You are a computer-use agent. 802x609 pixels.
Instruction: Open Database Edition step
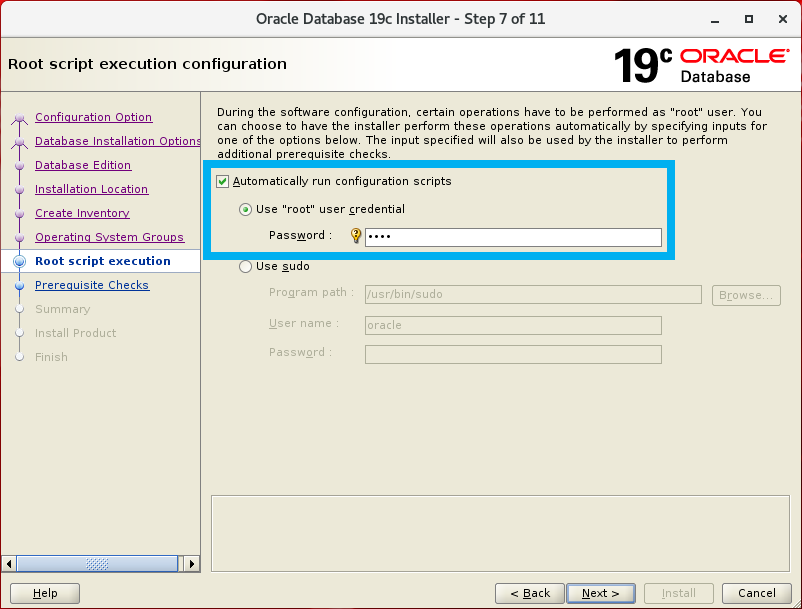(83, 165)
